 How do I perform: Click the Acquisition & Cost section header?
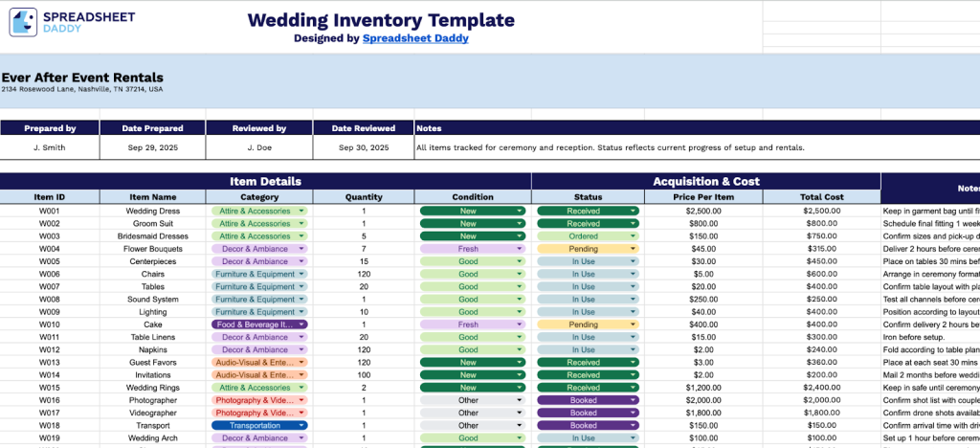pos(705,181)
